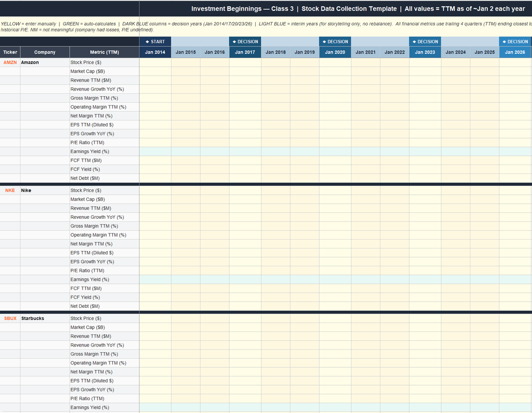Click the Jan 2021 column header
The image size is (532, 413).
click(366, 52)
